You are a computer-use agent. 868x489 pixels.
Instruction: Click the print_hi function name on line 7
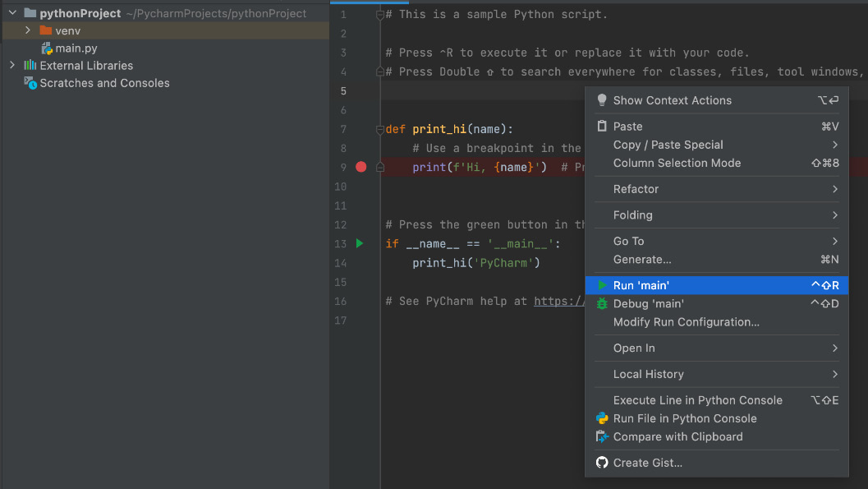tap(439, 129)
